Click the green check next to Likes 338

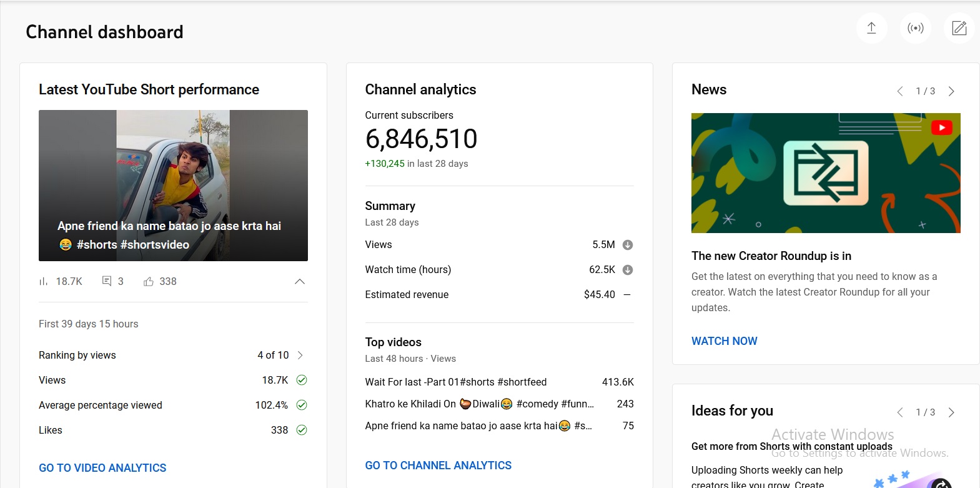click(x=302, y=430)
